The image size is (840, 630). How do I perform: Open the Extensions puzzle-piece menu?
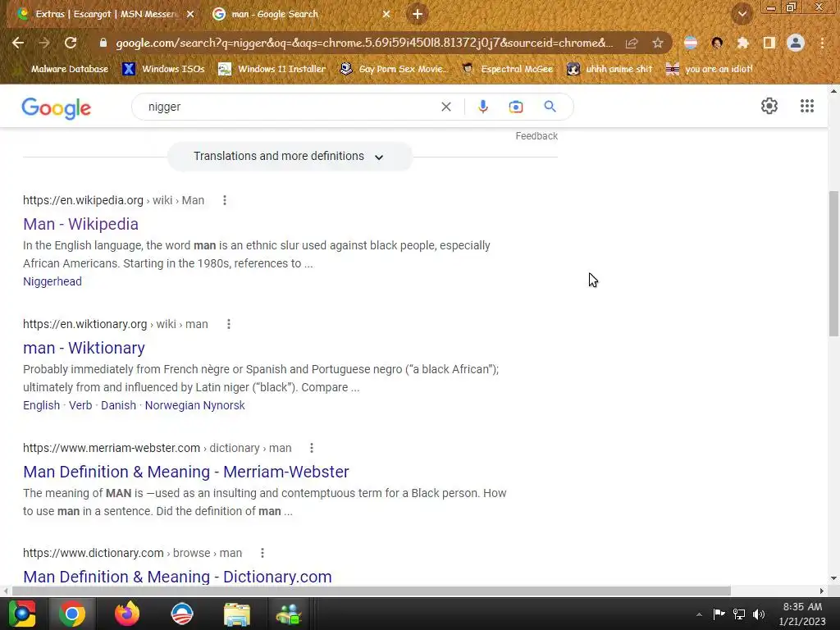pos(742,43)
